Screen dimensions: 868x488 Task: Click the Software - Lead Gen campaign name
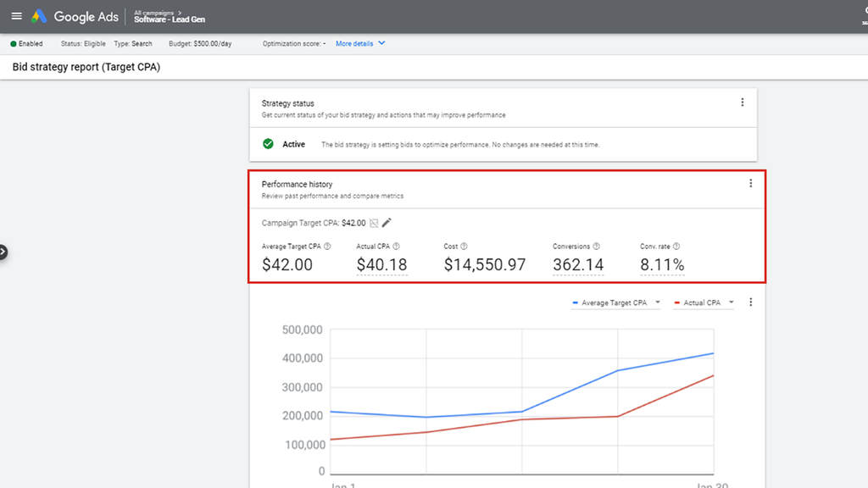170,19
